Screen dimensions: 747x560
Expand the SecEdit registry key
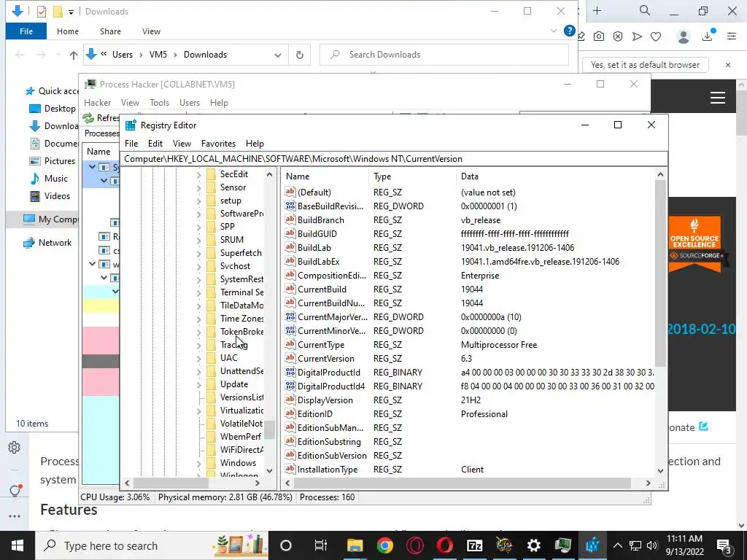[199, 175]
